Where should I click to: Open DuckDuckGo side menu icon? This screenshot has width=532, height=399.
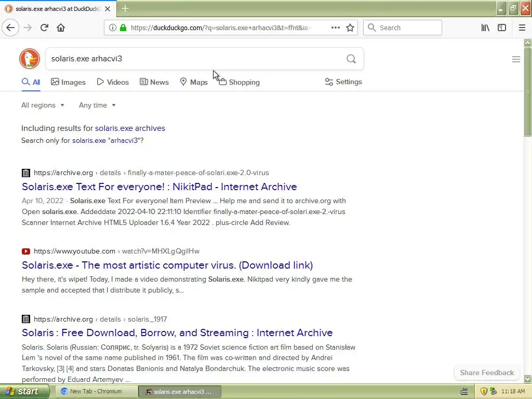click(x=516, y=59)
